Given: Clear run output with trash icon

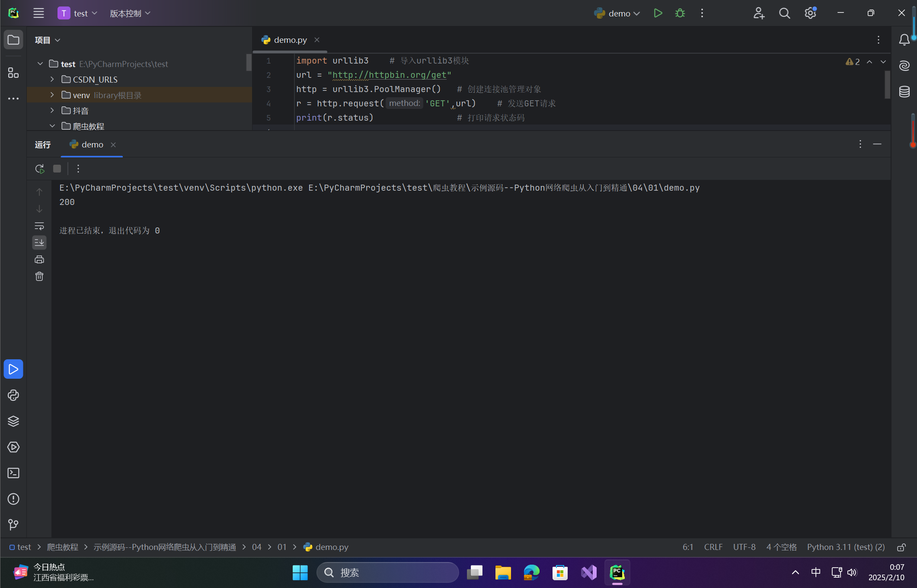Looking at the screenshot, I should 39,276.
